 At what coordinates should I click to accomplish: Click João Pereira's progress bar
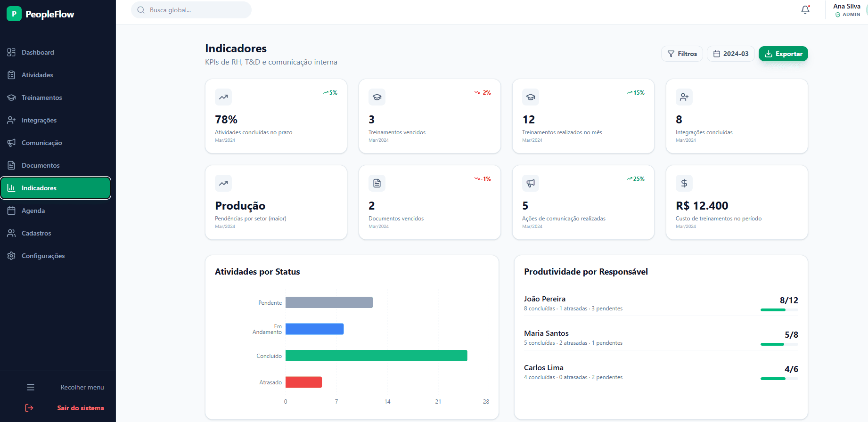779,310
